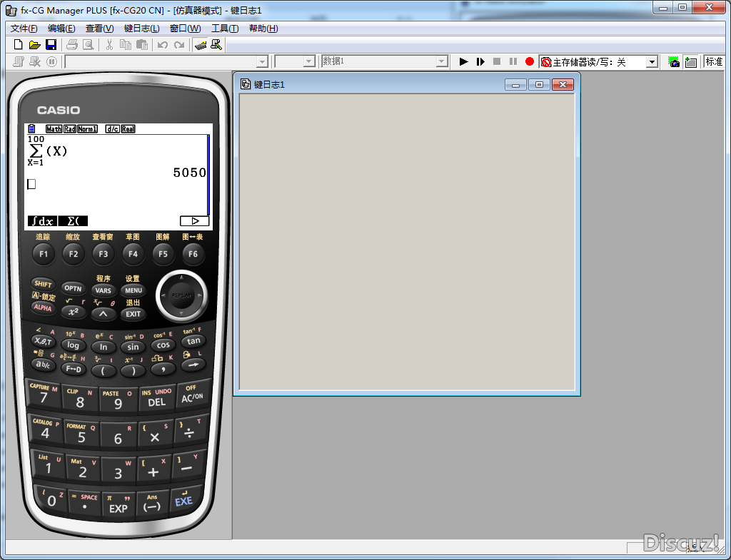The image size is (731, 560).
Task: Start recording with the red record button
Action: click(x=529, y=61)
